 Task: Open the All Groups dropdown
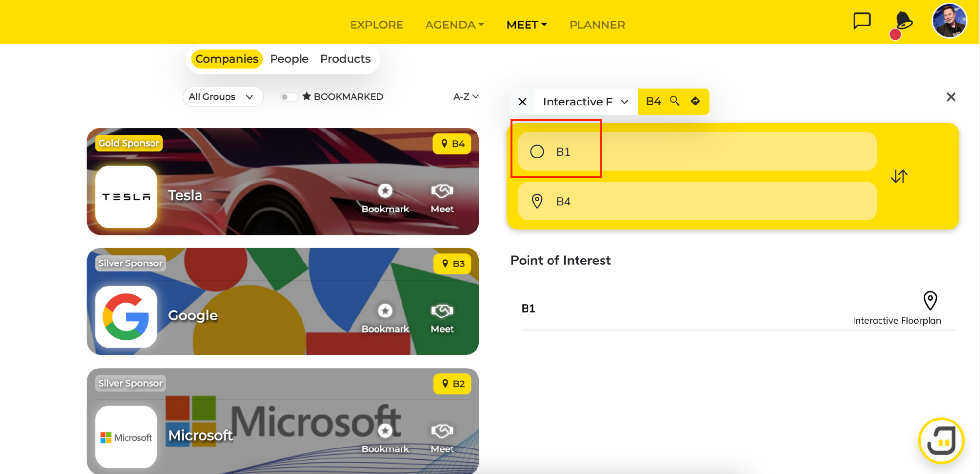[223, 97]
